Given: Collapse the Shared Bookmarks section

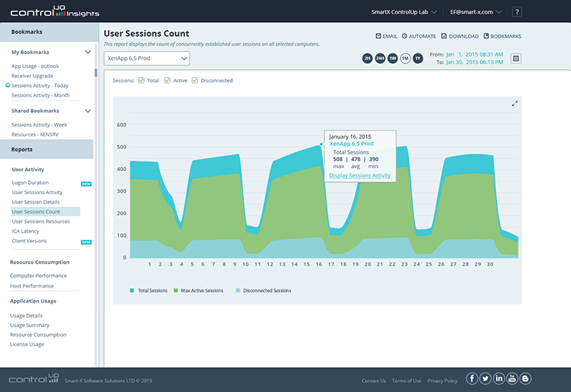Looking at the screenshot, I should (x=88, y=111).
